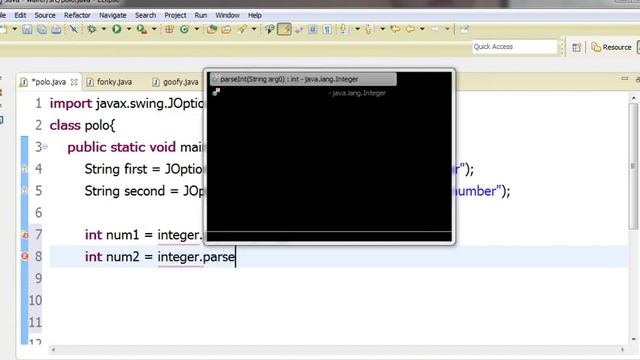Viewport: 640px width, 360px height.
Task: Open dropdown arrow next to Debug icon
Action: [x=103, y=29]
